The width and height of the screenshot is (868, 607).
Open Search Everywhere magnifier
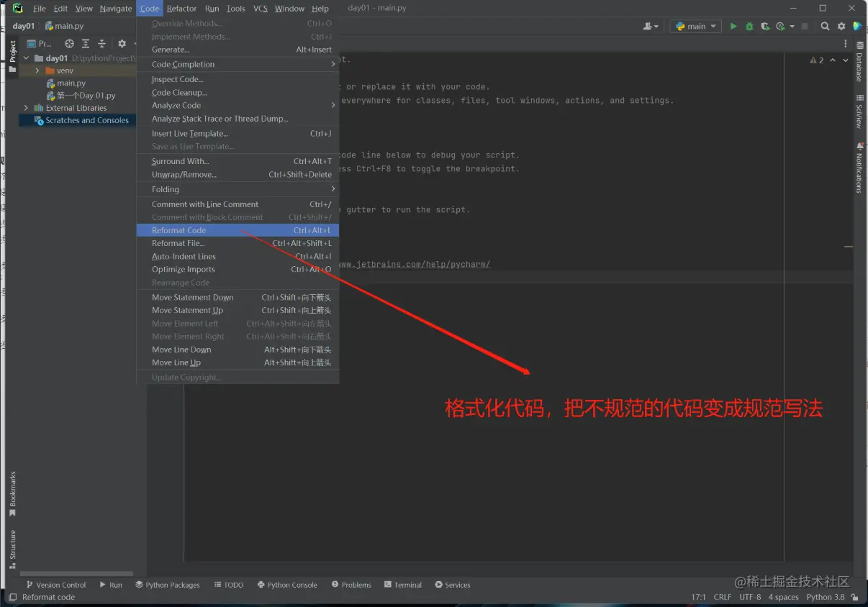click(x=825, y=26)
